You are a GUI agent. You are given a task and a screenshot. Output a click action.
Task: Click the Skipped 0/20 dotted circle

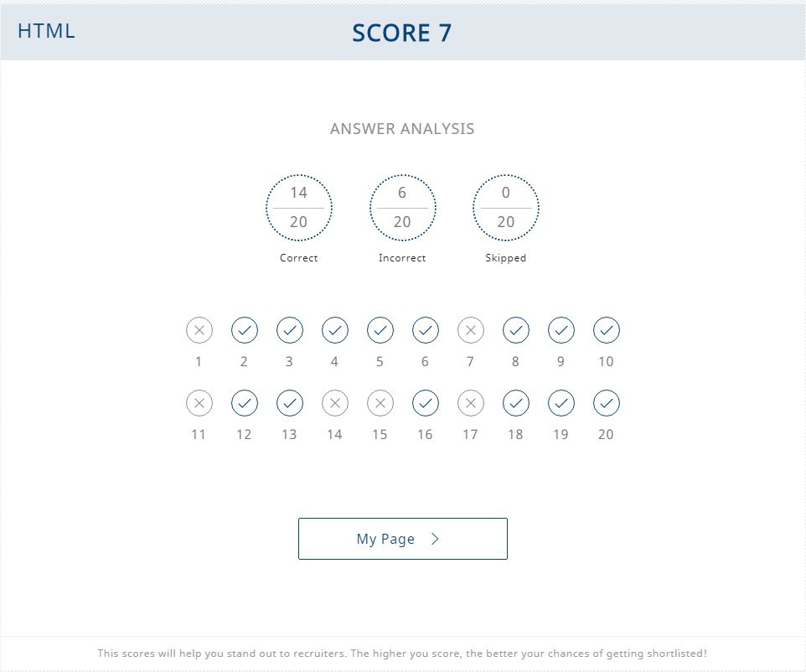(506, 208)
